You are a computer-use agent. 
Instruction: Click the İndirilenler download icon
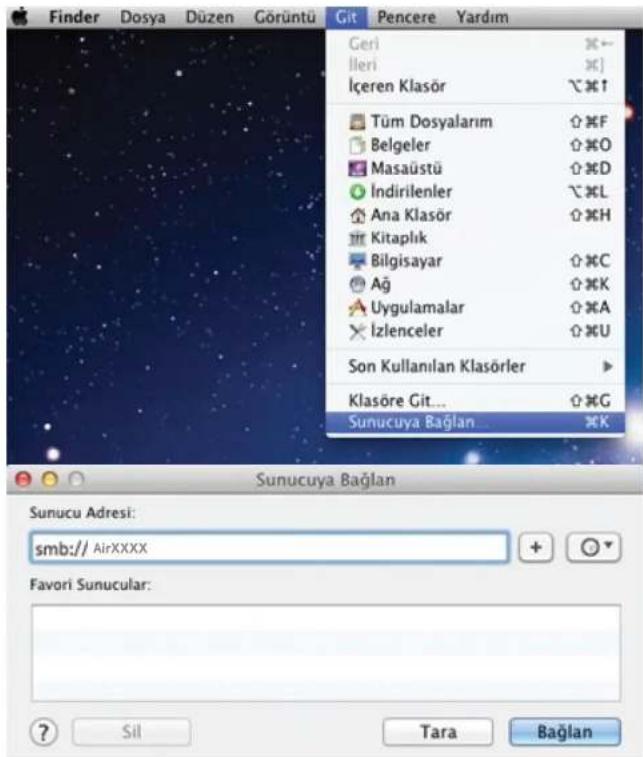point(357,192)
